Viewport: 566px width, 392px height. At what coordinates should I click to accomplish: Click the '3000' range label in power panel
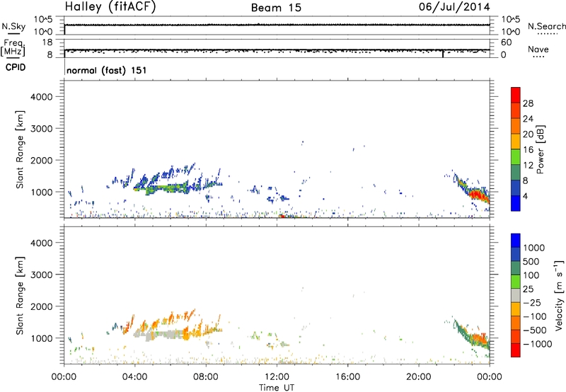tap(41, 129)
